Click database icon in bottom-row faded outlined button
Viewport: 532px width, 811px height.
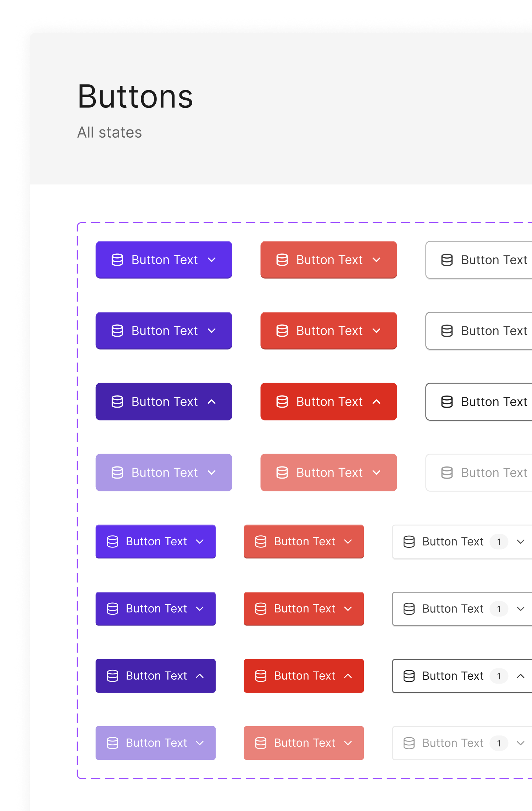coord(409,743)
